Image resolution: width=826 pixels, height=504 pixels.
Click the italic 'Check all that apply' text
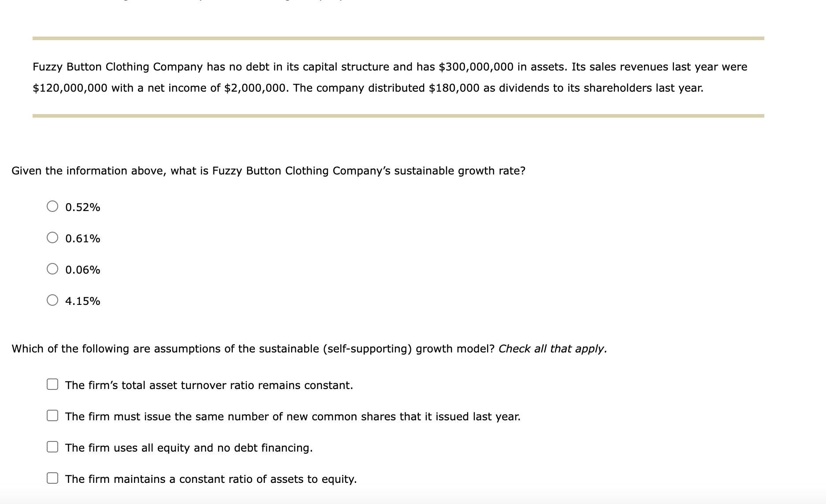553,349
